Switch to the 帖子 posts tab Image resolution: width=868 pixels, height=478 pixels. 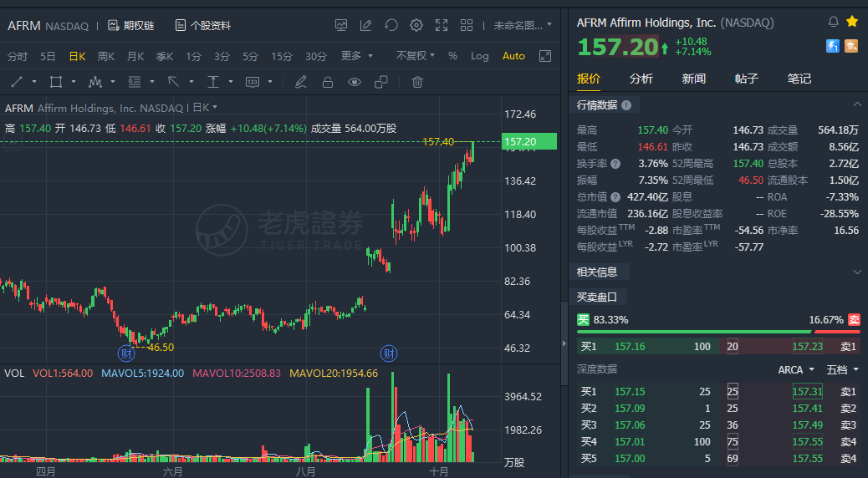[x=746, y=79]
